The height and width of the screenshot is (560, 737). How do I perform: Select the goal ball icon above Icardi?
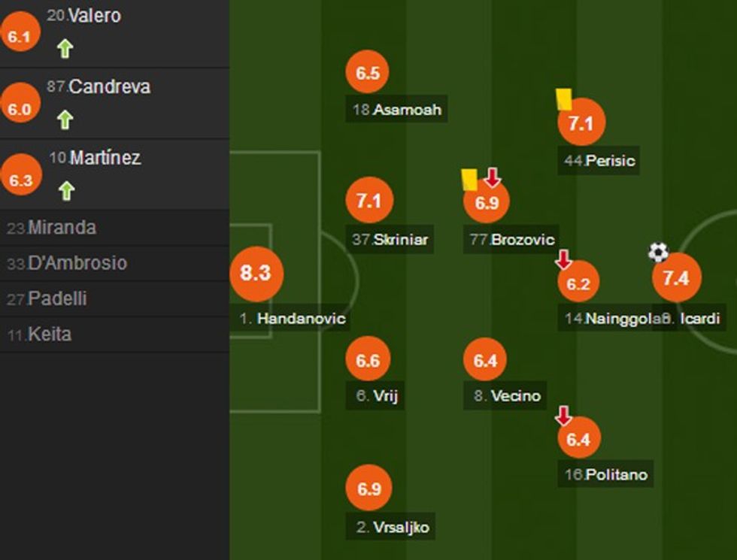coord(657,253)
